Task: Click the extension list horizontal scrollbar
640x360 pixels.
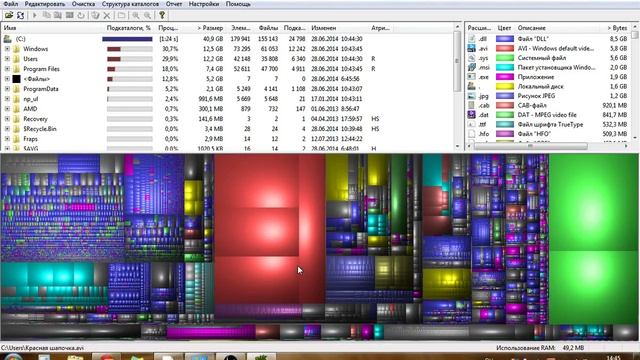Action: click(x=547, y=146)
